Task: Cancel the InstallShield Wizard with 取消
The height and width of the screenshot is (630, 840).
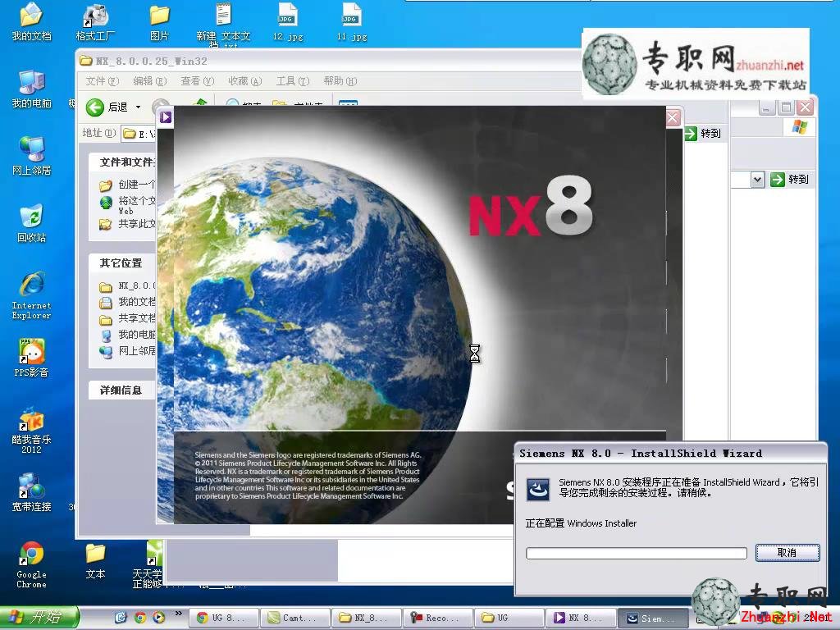Action: click(787, 553)
